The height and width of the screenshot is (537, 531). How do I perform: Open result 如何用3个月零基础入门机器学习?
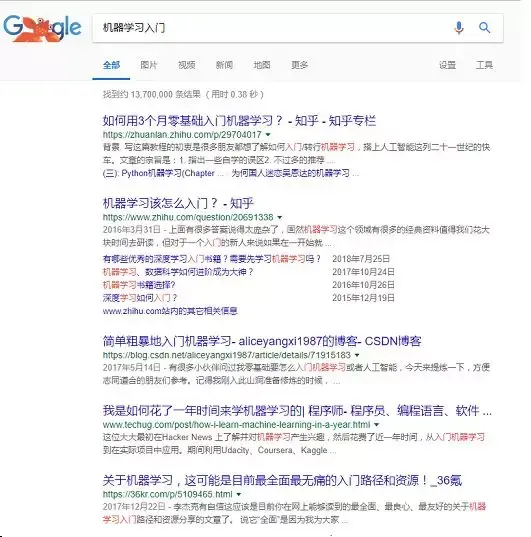(239, 121)
